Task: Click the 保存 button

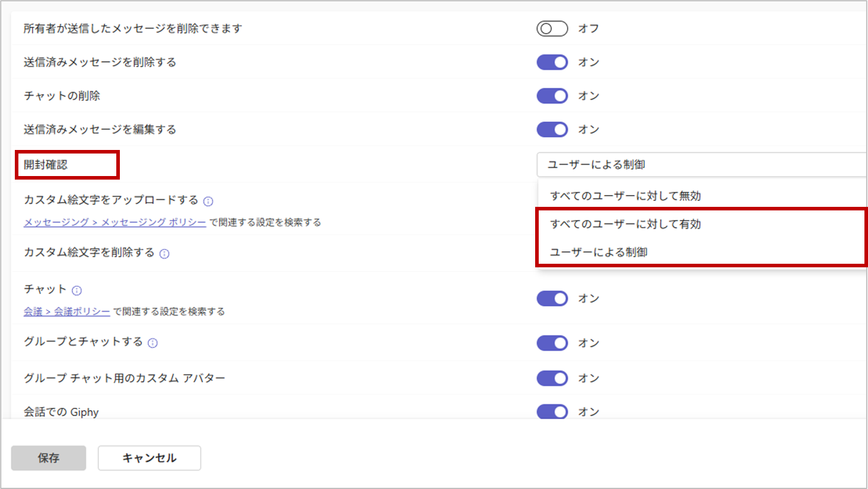Action: 48,458
